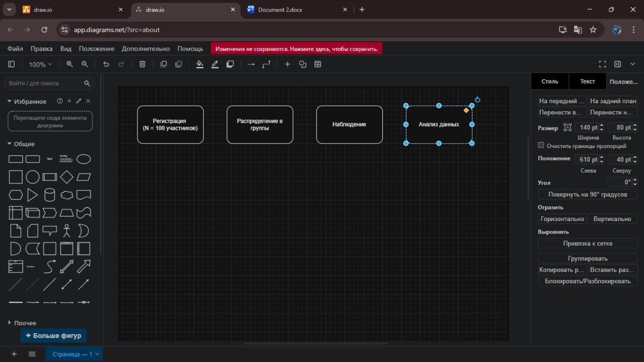Viewport: 644px width, 362px height.
Task: Click the shape search field
Action: coord(44,84)
